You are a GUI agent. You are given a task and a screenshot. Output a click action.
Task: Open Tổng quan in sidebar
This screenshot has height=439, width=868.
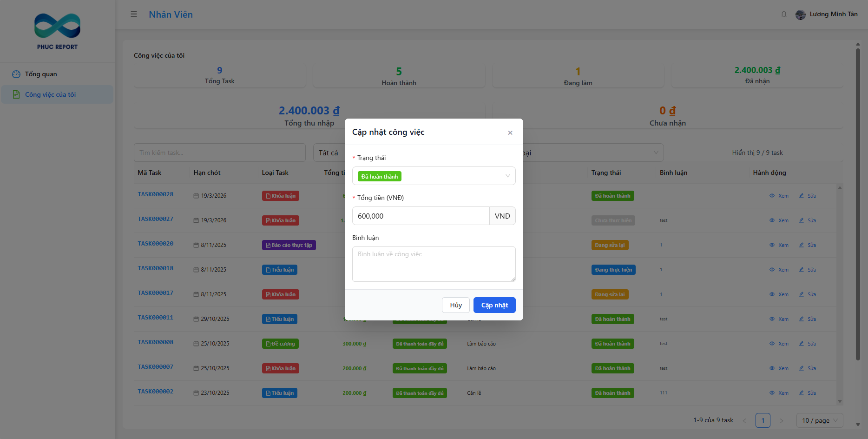tap(57, 74)
